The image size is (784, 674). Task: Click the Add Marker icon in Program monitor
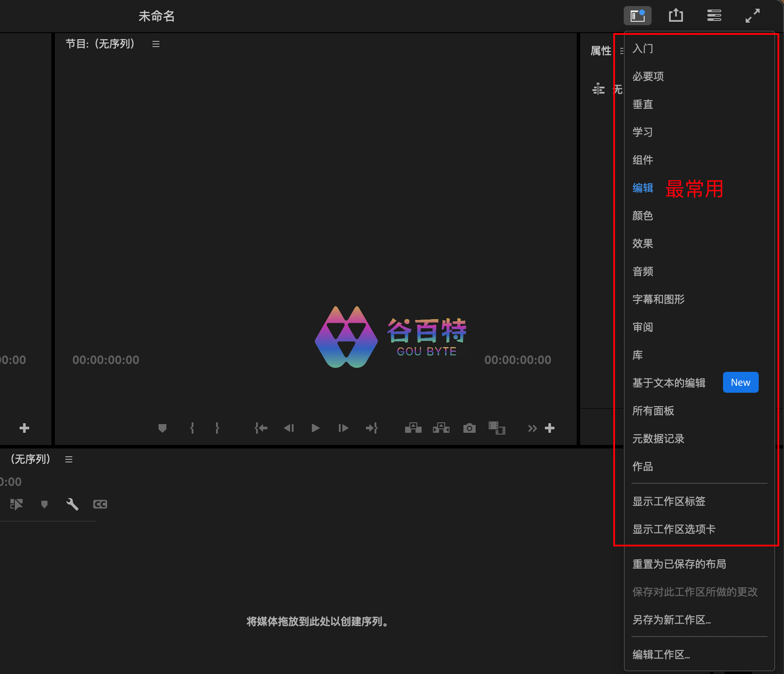click(162, 428)
